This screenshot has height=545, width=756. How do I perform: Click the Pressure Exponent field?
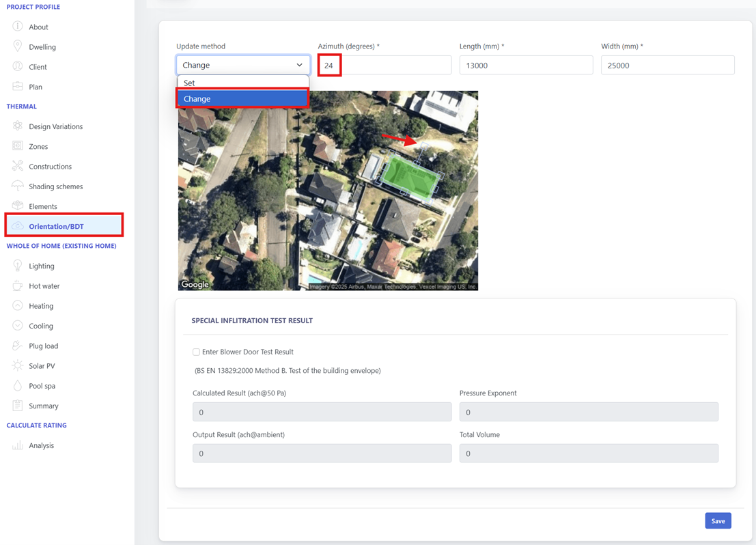coord(589,412)
